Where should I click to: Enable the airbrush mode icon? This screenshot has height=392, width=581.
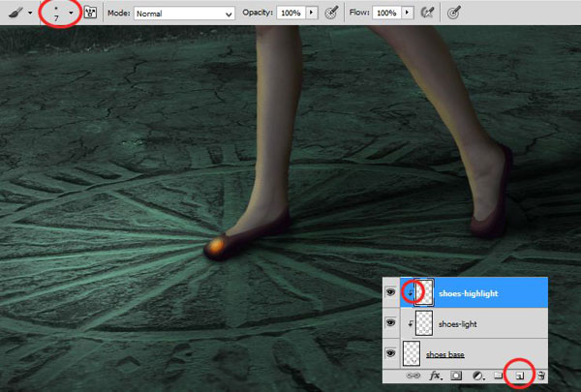point(427,13)
